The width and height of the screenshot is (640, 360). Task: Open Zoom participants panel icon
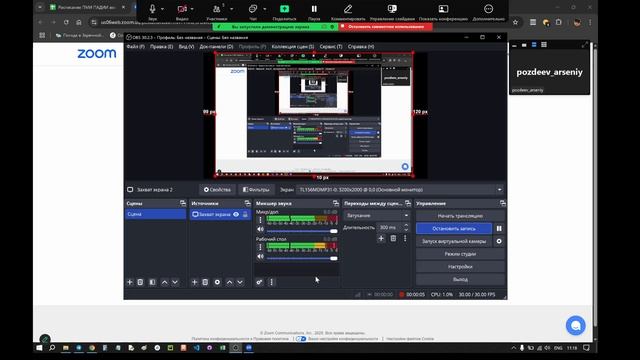[x=216, y=9]
